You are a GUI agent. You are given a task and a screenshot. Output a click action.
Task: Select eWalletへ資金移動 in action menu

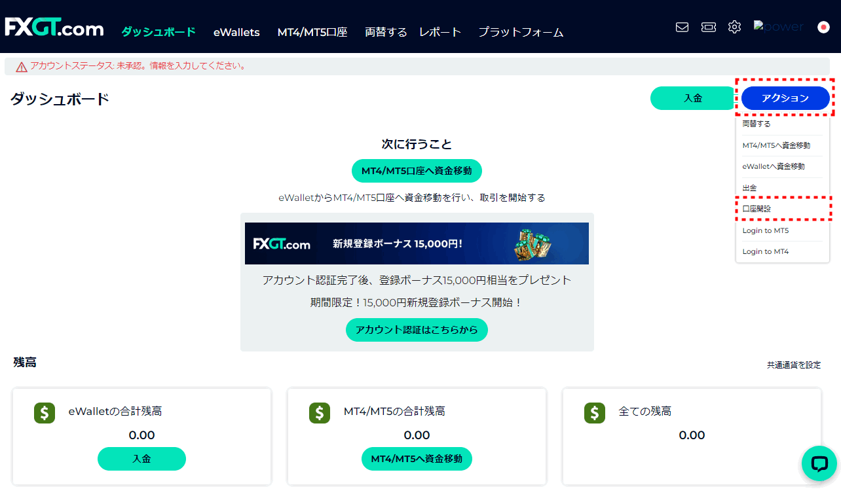pyautogui.click(x=774, y=166)
